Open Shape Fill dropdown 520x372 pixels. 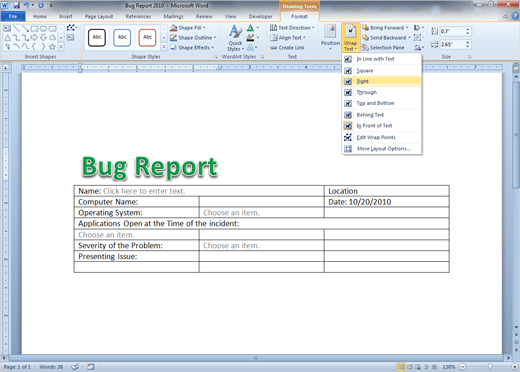pos(188,28)
